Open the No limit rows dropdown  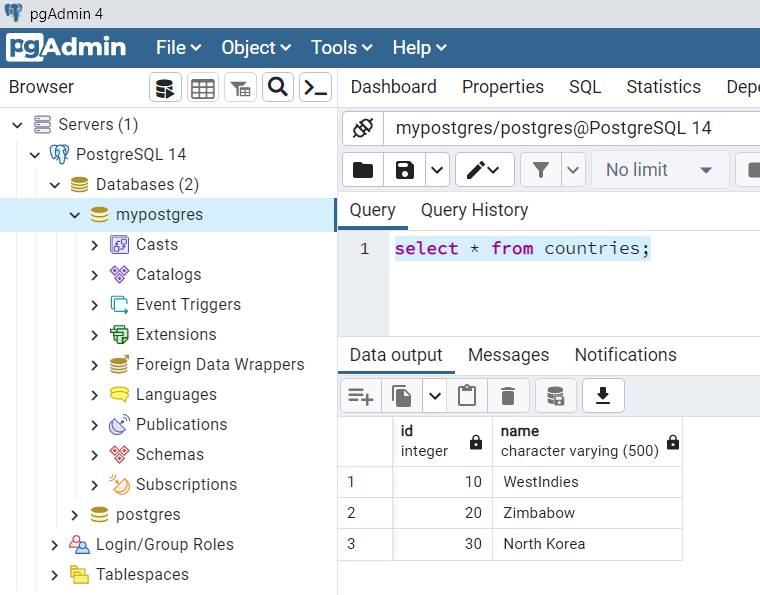(x=660, y=170)
